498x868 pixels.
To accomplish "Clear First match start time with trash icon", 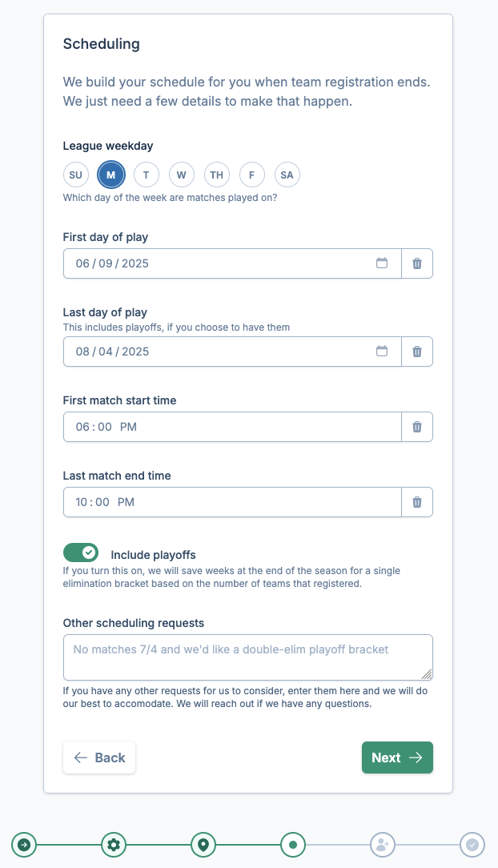I will point(416,427).
